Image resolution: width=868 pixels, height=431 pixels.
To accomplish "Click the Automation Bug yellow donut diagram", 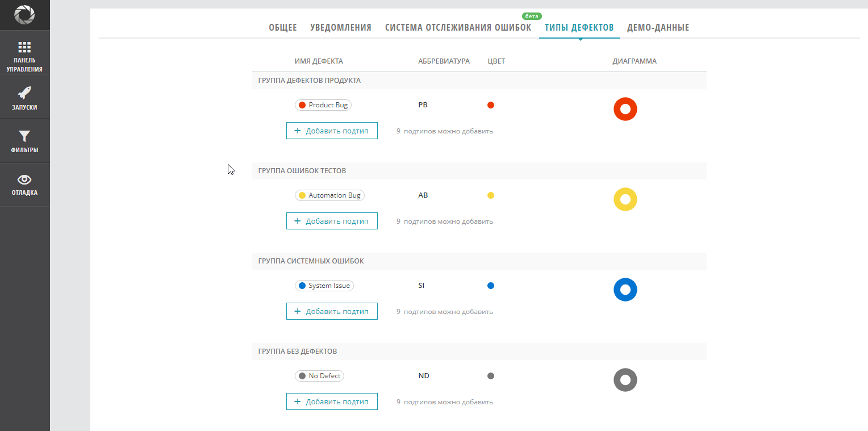I will click(x=625, y=199).
